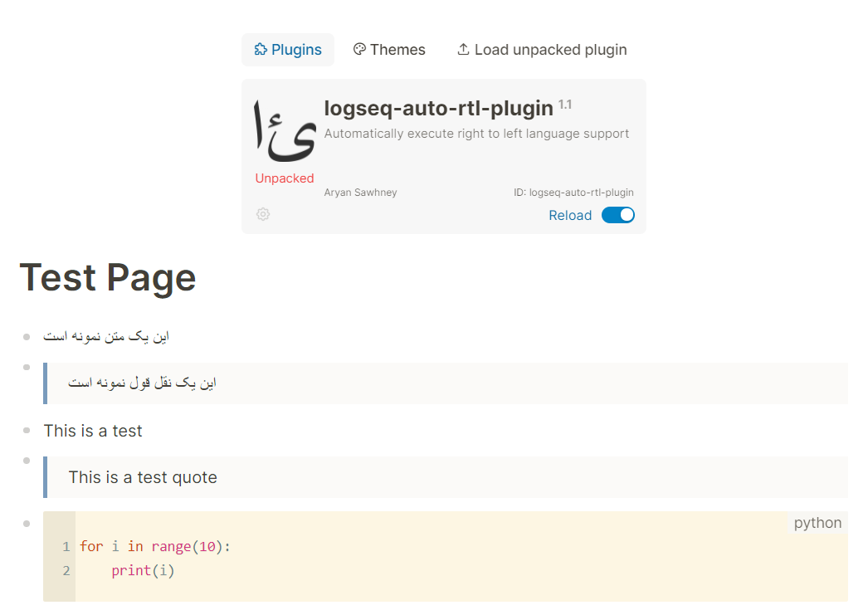
Task: Click the logseq-auto-rtl-plugin logo image
Action: point(285,129)
